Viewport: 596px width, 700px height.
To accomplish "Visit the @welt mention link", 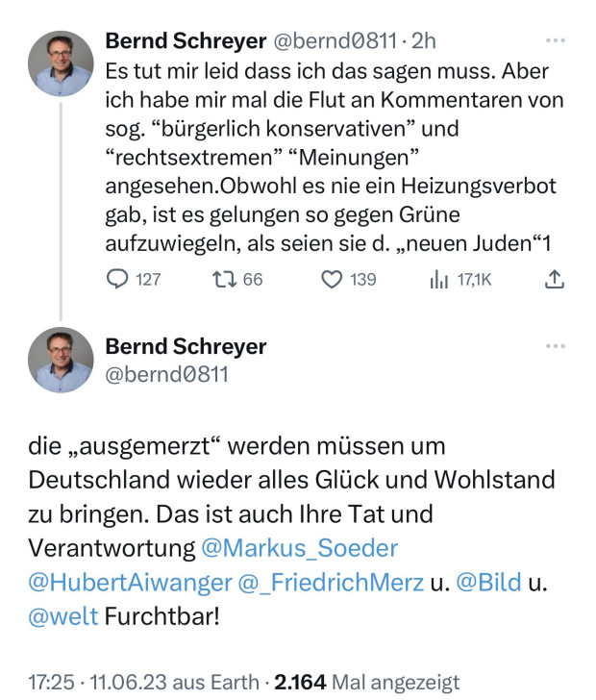I will [x=63, y=614].
